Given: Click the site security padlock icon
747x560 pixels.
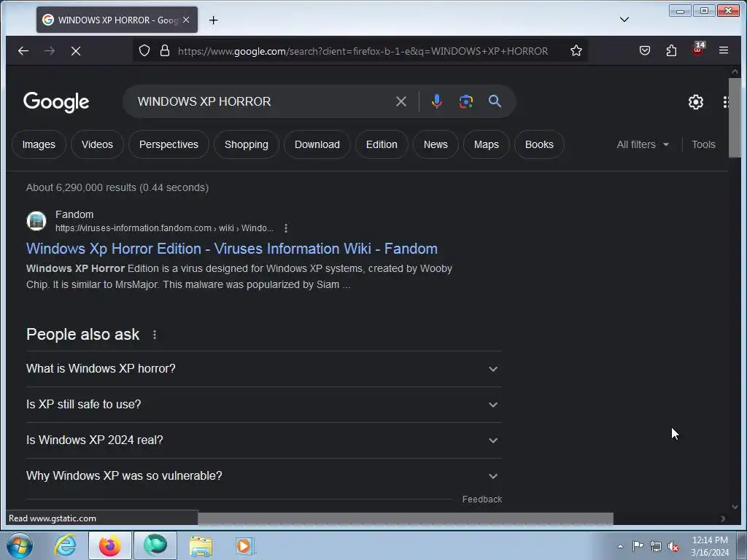Looking at the screenshot, I should (x=165, y=50).
